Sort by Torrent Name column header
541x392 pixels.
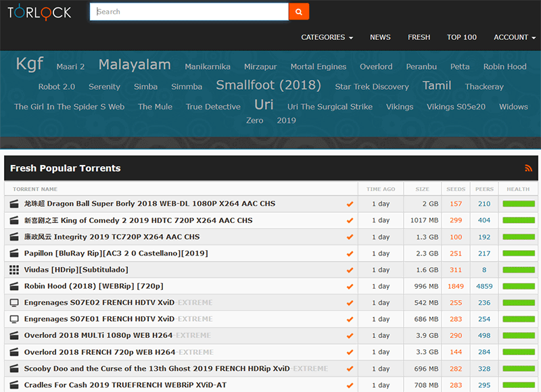click(35, 189)
